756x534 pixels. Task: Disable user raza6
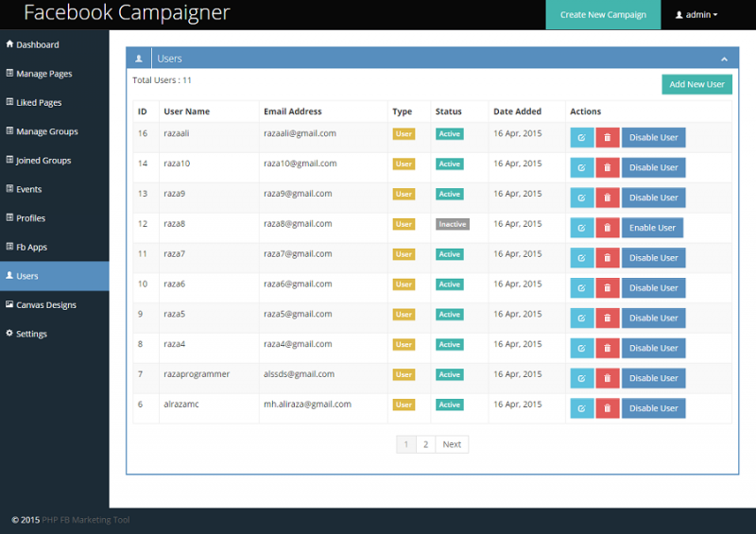click(x=653, y=288)
